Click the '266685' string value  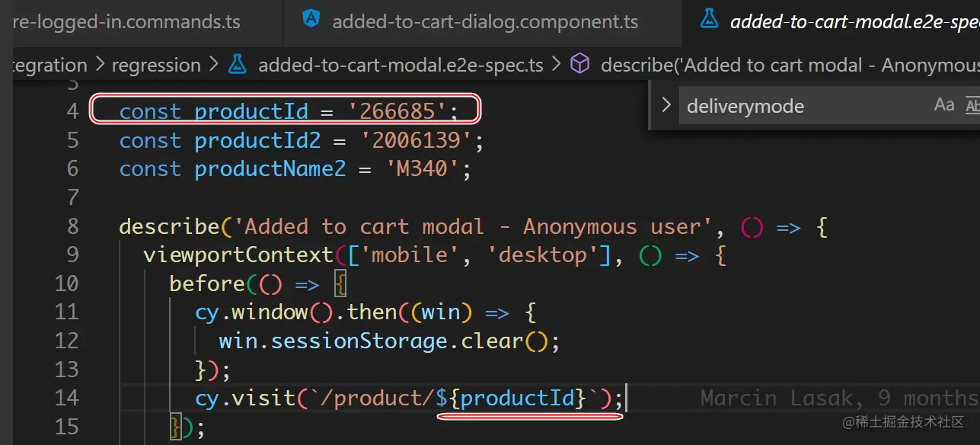[397, 112]
